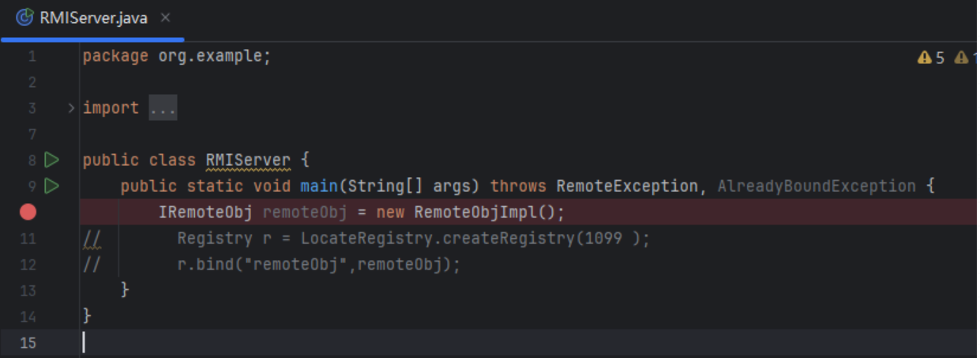Click the collapsed import ellipsis placeholder
Viewport: 980px width, 358px height.
163,107
